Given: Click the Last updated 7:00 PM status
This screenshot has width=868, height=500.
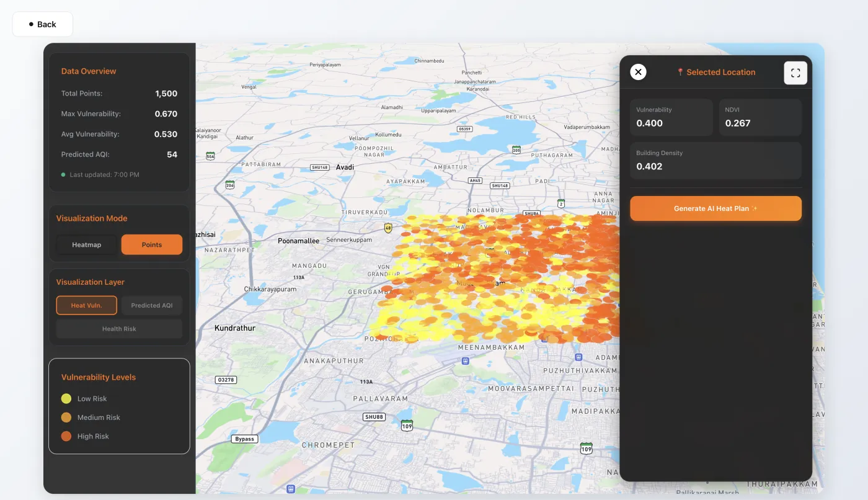Looking at the screenshot, I should pos(100,175).
